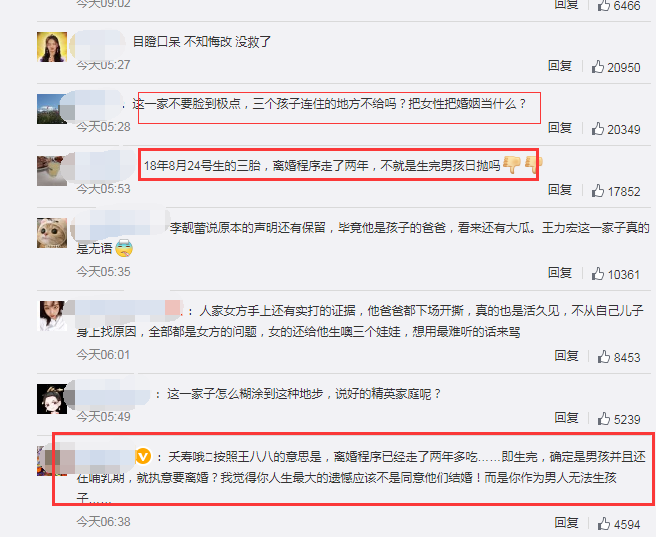Viewport: 656px width, 537px height.
Task: Click thumbs-up icon beside 20349
Action: [x=597, y=128]
